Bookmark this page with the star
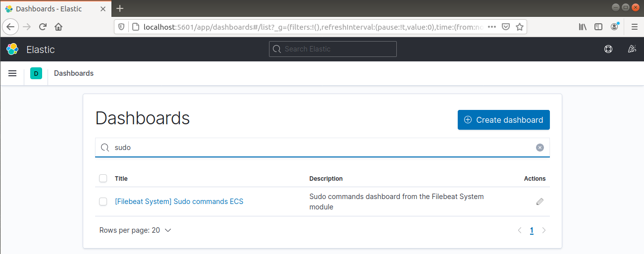The image size is (644, 254). 519,27
